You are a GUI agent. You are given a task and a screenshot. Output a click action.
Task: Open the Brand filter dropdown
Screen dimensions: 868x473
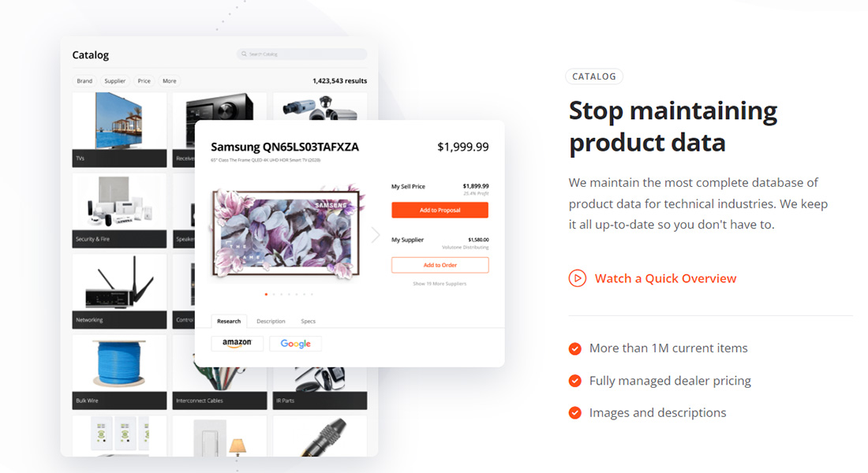tap(84, 80)
